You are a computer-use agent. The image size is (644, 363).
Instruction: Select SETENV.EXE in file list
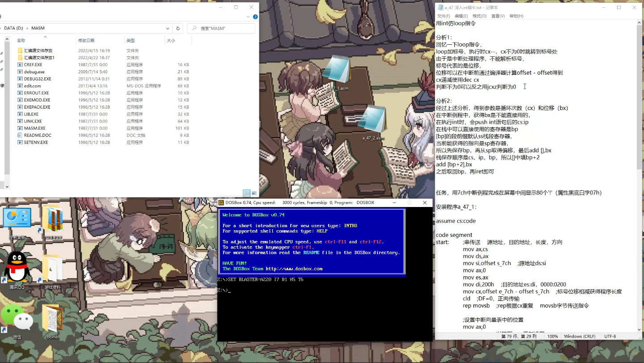[x=103, y=142]
